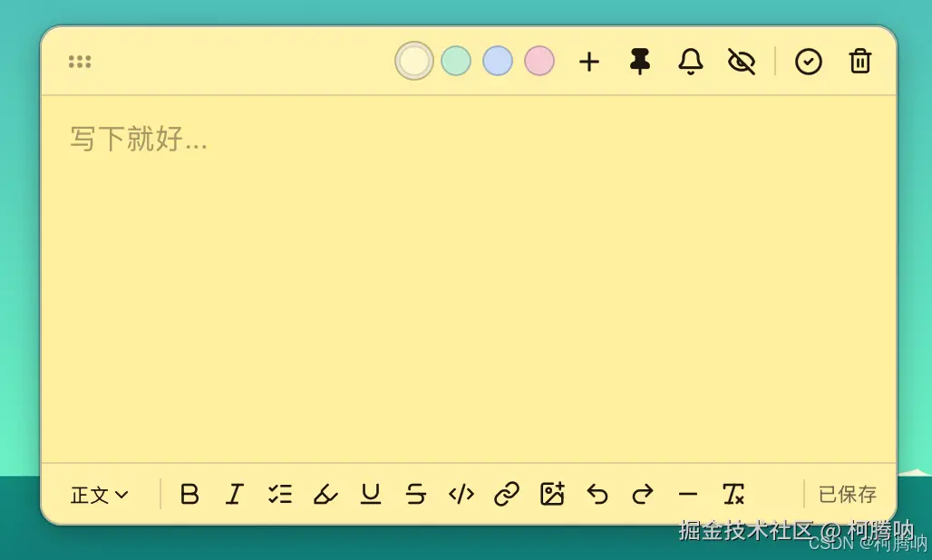
Task: Select the pink note color
Action: [x=539, y=62]
